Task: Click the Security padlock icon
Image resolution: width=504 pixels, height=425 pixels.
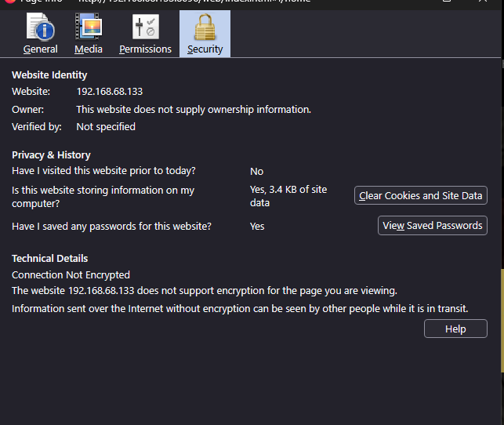Action: [205, 27]
